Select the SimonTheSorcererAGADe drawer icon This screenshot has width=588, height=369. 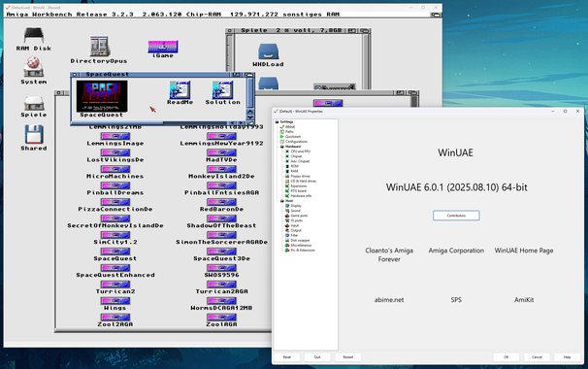(221, 235)
